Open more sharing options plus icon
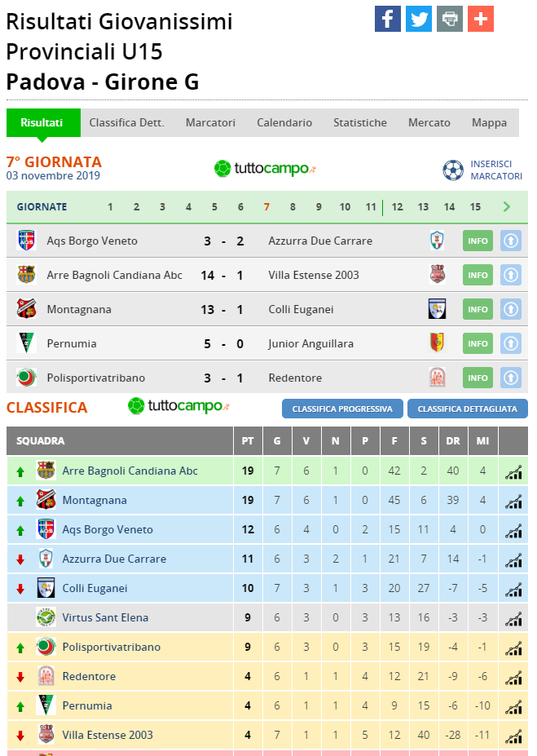 click(481, 19)
